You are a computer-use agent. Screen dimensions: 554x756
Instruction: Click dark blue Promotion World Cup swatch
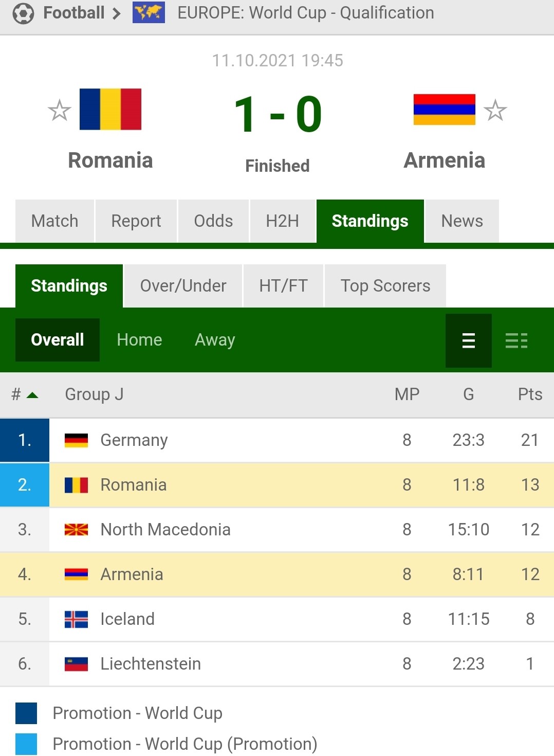click(26, 713)
